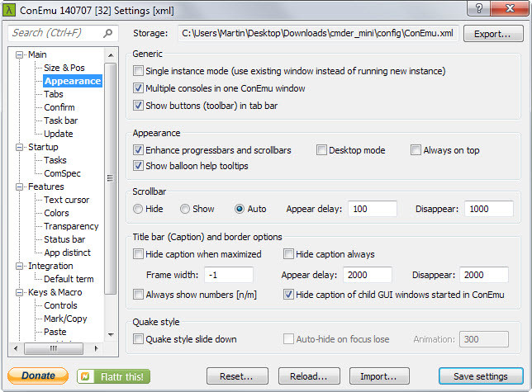Click the Flattr this! button
The width and height of the screenshot is (532, 392).
pyautogui.click(x=113, y=376)
